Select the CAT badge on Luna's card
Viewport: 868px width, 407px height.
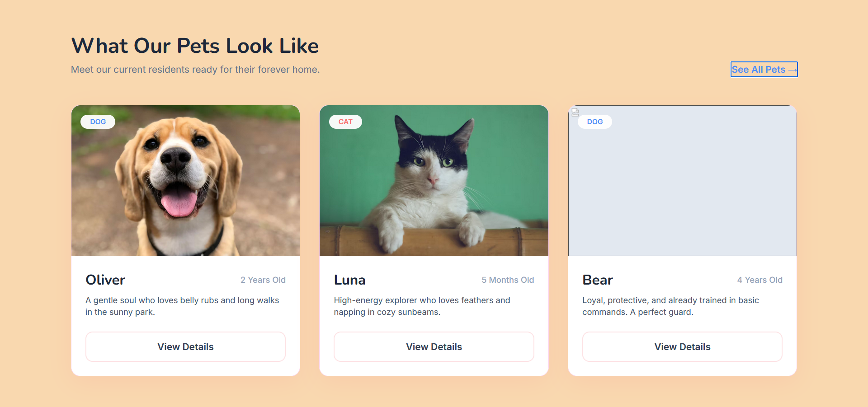(x=345, y=122)
